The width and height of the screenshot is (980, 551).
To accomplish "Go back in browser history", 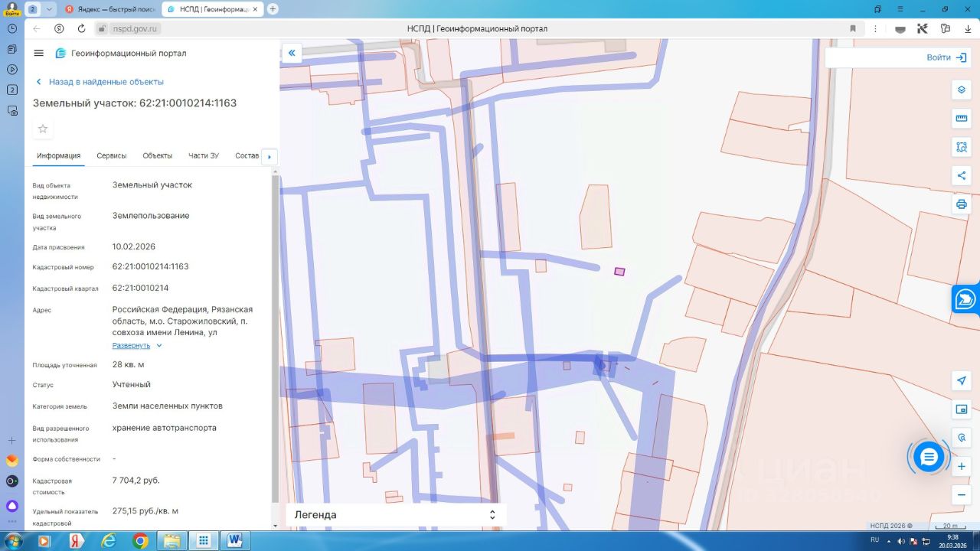I will [x=37, y=29].
